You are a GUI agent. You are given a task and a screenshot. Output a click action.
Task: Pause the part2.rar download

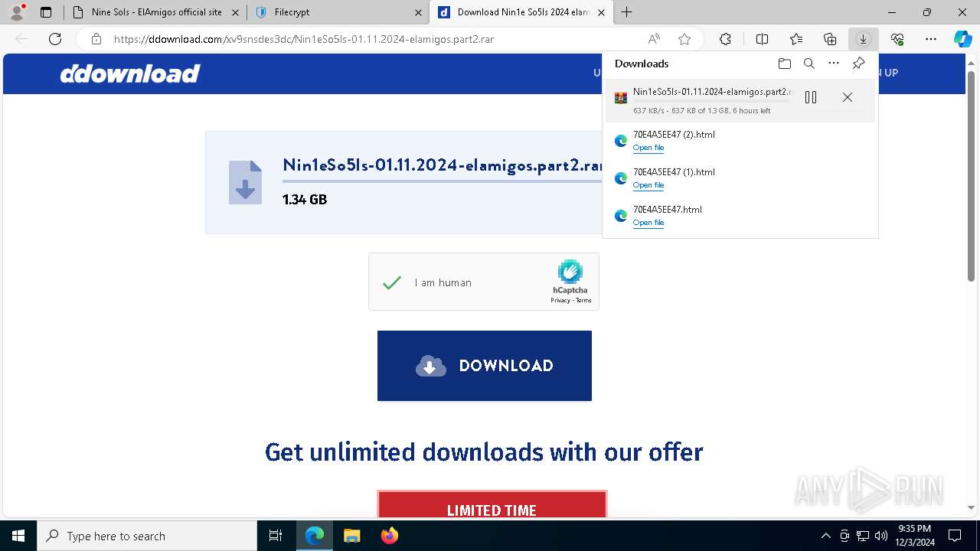point(811,97)
